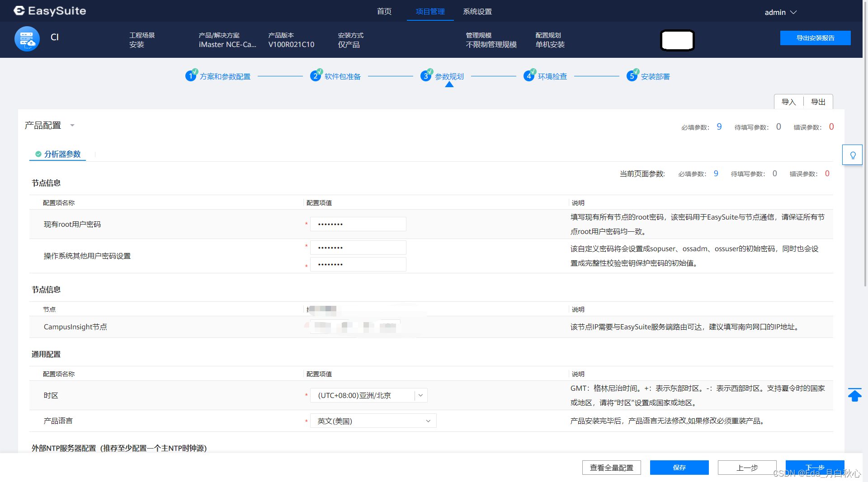Click the CampusInsight节点 IP input field
The width and height of the screenshot is (868, 482).
click(x=355, y=327)
